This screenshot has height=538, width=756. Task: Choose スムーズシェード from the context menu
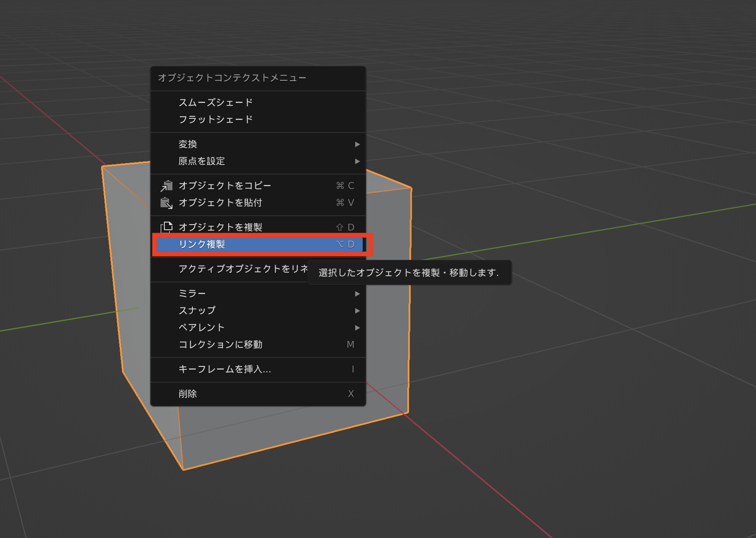pos(216,103)
